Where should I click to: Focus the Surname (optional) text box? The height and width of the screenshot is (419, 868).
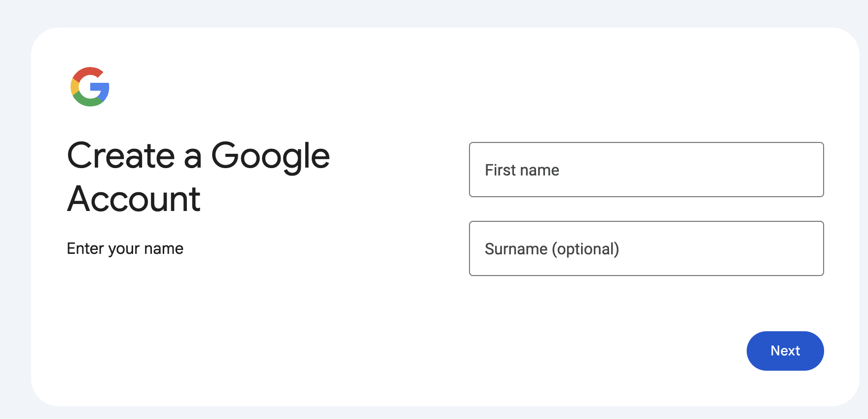click(646, 248)
